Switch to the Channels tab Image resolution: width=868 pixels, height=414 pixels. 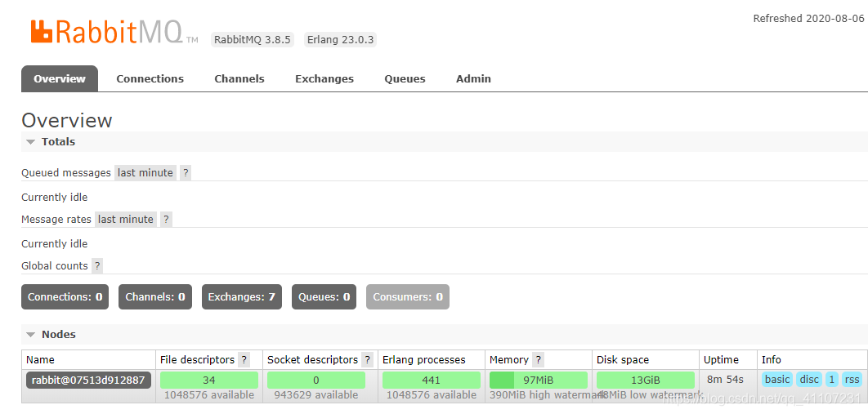[x=239, y=78]
